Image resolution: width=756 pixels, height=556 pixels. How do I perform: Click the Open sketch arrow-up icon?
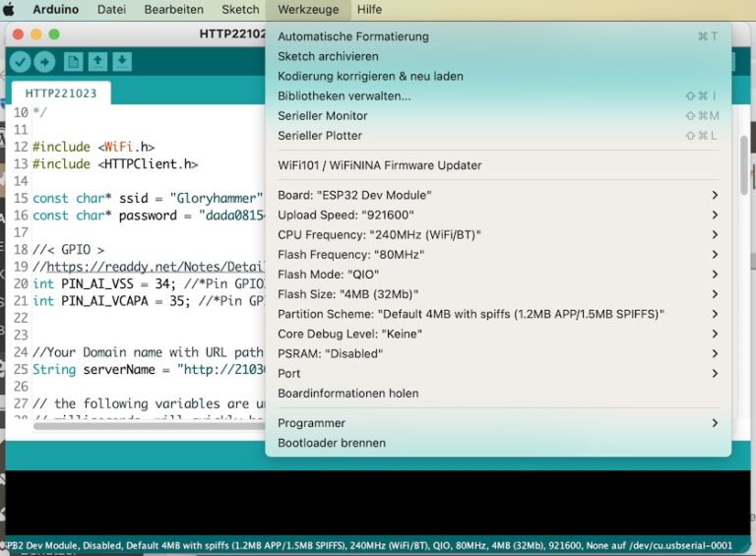pos(97,62)
